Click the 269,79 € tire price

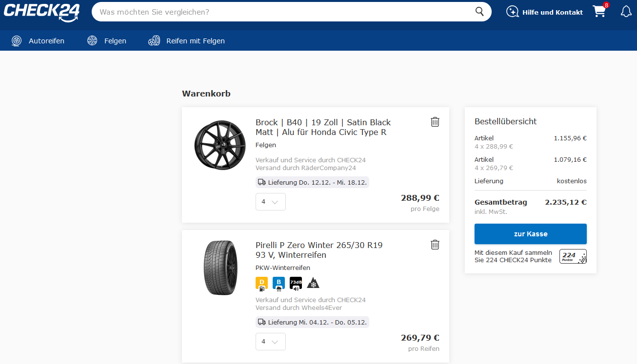coord(420,338)
